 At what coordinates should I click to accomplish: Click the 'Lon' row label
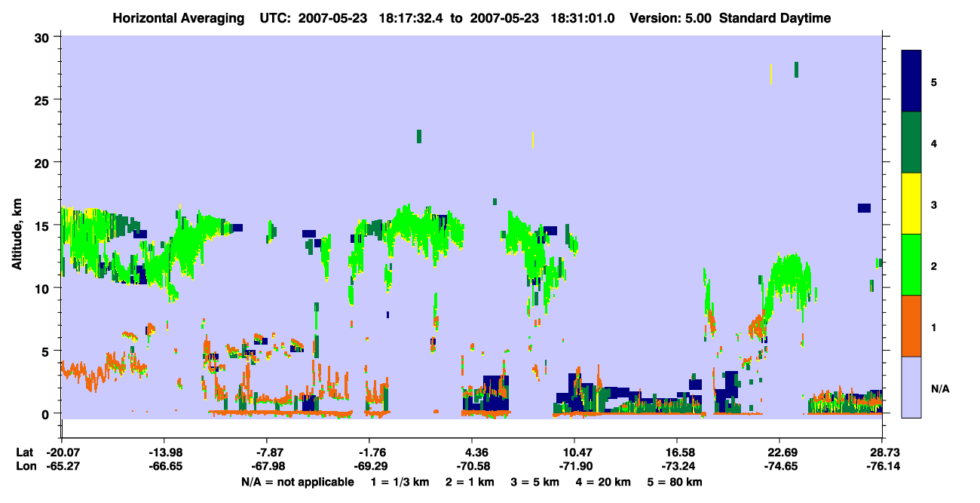(x=25, y=467)
